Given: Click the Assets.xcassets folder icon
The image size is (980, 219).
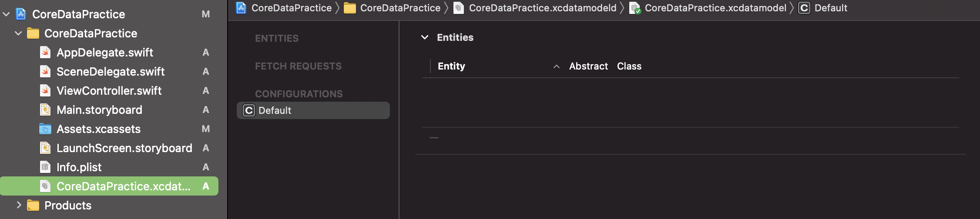Looking at the screenshot, I should coord(45,129).
